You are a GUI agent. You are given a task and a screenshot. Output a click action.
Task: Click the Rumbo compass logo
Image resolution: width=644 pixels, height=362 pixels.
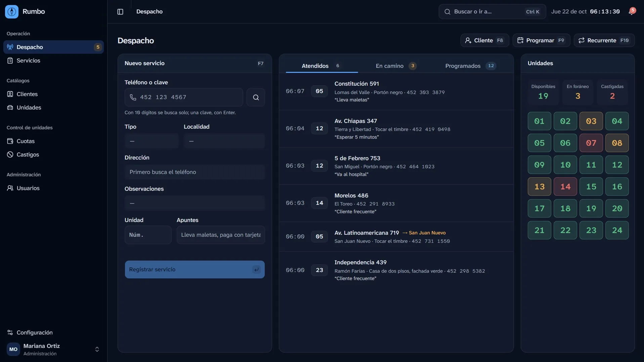(12, 12)
